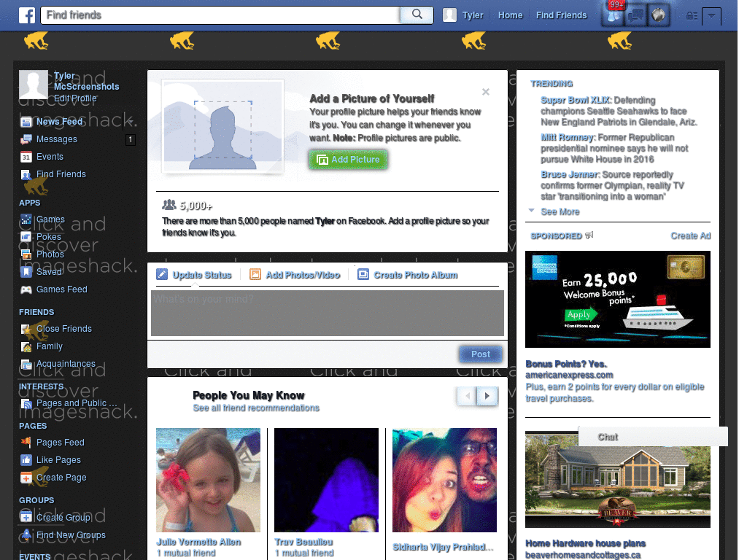Show next People You May Know
The width and height of the screenshot is (747, 560).
(487, 396)
